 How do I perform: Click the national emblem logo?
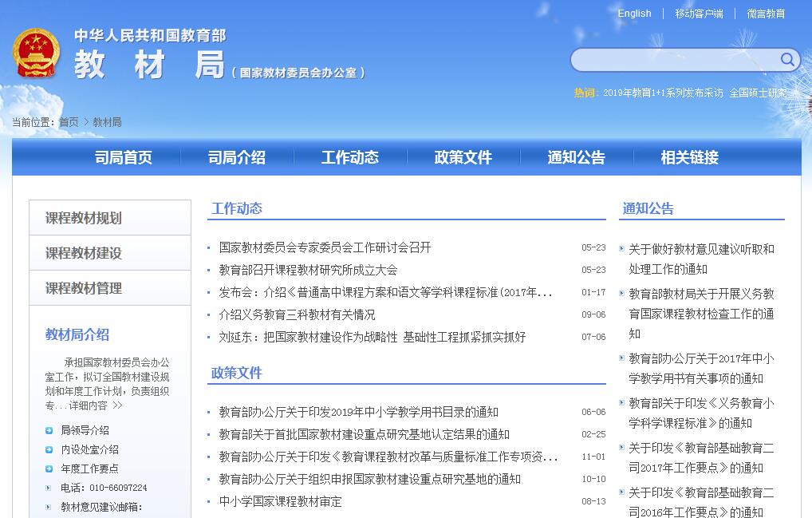pos(36,53)
